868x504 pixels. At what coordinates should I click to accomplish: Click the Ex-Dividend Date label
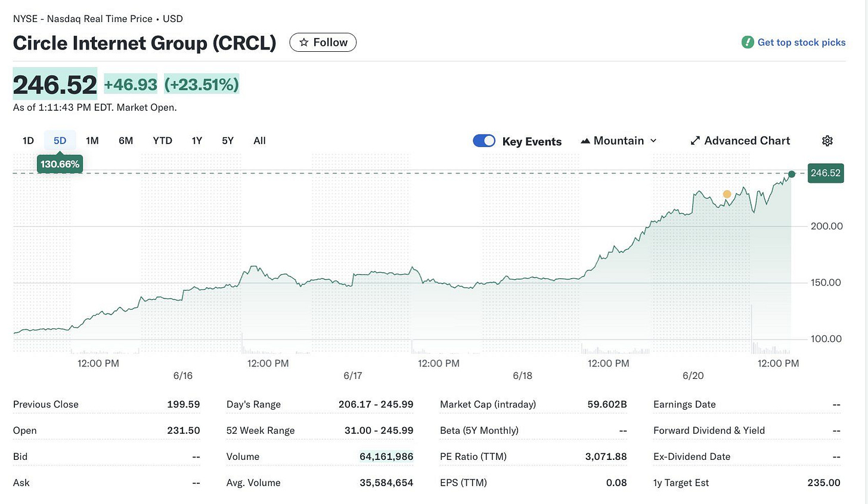tap(692, 457)
